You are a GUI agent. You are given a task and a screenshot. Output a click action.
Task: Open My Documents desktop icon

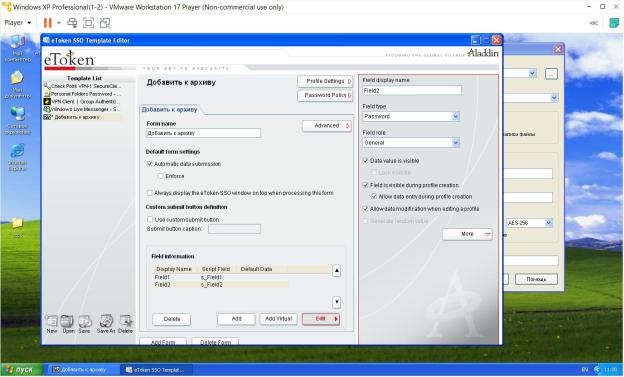coord(18,84)
